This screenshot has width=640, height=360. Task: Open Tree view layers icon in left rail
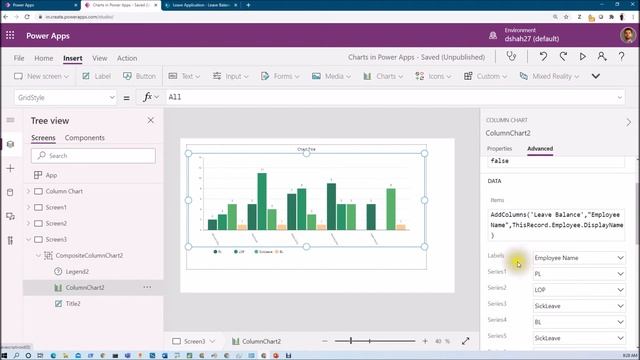[11, 144]
